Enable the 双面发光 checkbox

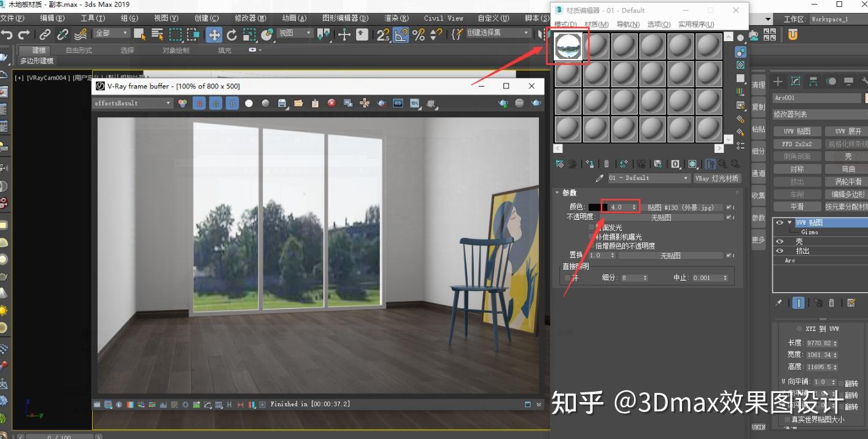tap(592, 227)
